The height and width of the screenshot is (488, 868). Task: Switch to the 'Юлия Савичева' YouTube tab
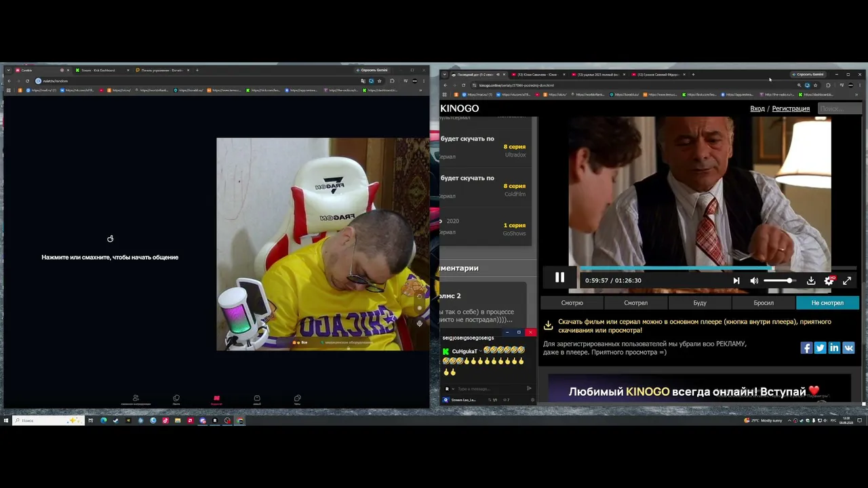537,75
